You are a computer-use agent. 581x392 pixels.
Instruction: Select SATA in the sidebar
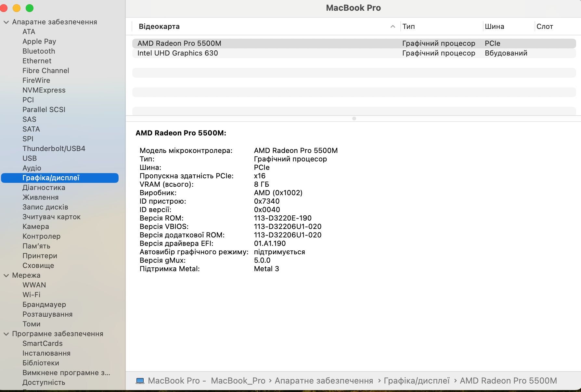(x=31, y=129)
